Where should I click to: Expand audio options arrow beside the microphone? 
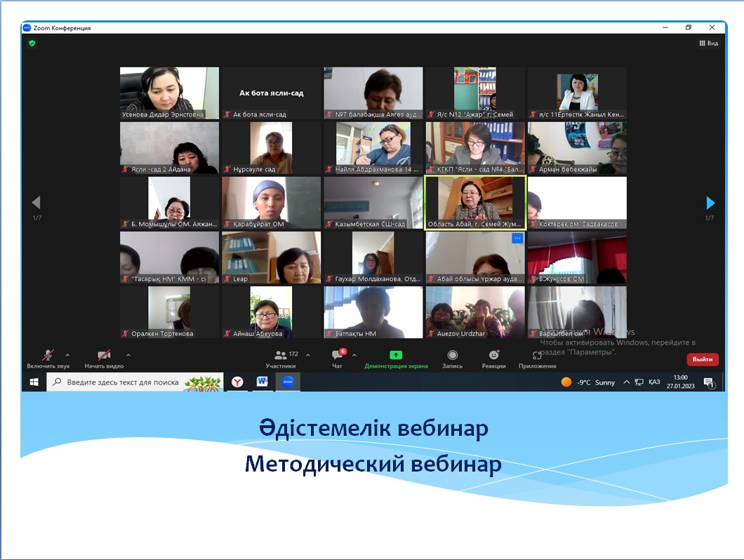coord(67,355)
